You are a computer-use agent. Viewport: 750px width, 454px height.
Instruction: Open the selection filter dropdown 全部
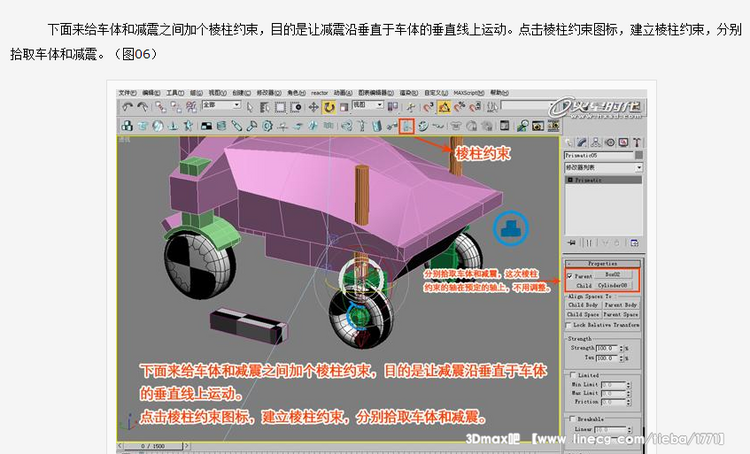[221, 105]
